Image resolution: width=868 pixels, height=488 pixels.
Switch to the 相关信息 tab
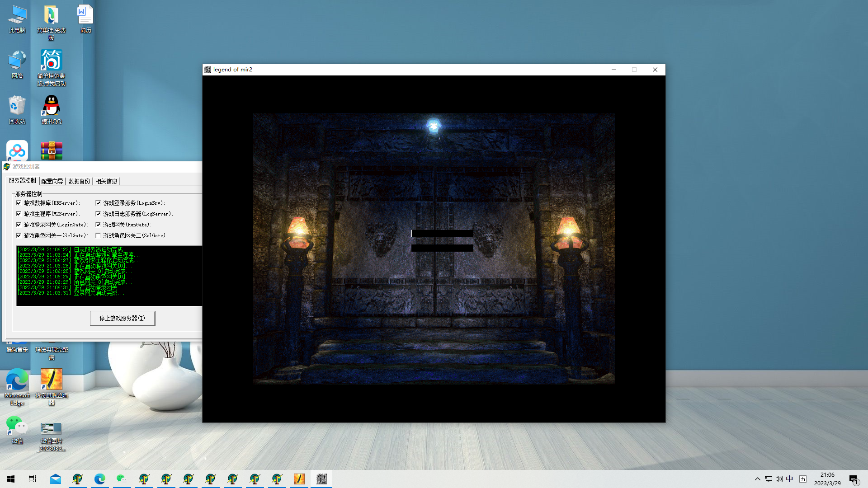(x=106, y=181)
